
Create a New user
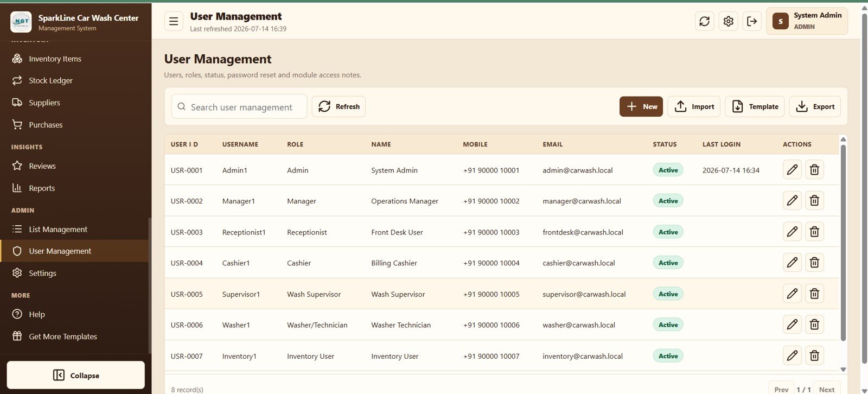[641, 107]
